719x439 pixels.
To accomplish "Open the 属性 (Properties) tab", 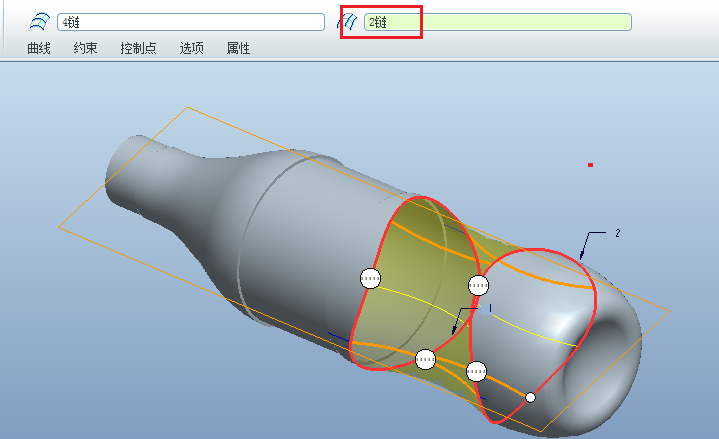I will click(x=238, y=48).
